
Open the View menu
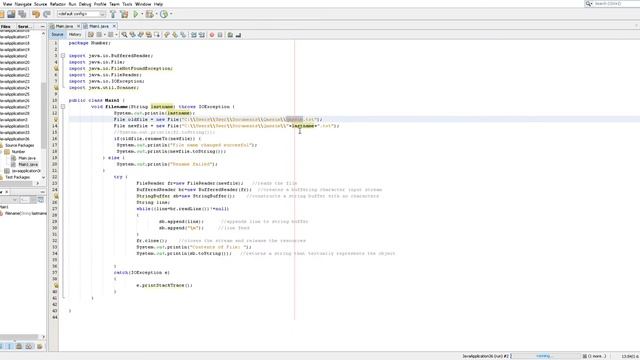point(7,4)
